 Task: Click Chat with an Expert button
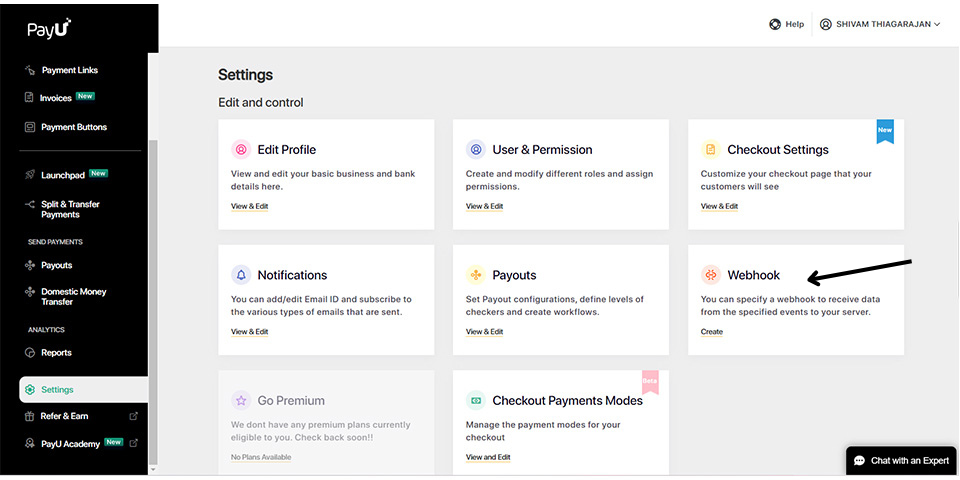coord(901,460)
